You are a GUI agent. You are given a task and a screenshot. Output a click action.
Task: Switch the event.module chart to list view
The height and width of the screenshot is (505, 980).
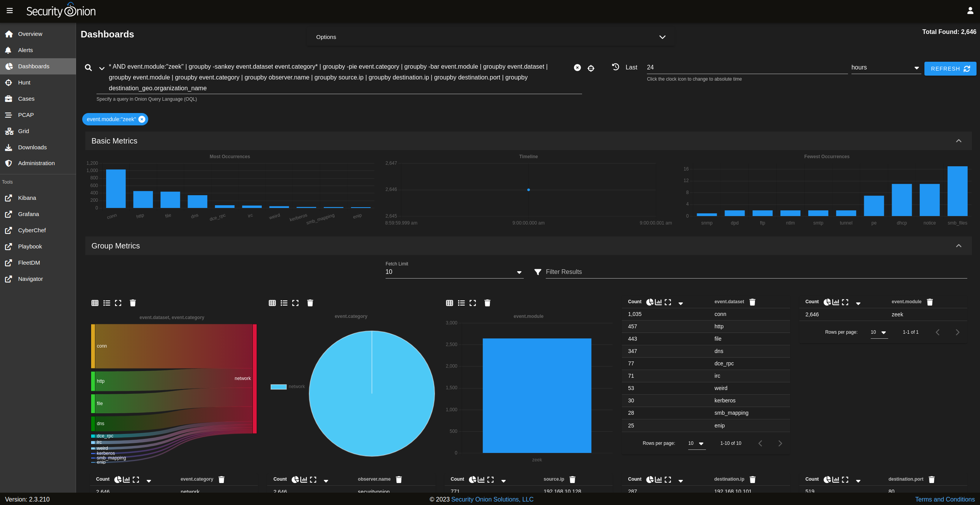(461, 303)
